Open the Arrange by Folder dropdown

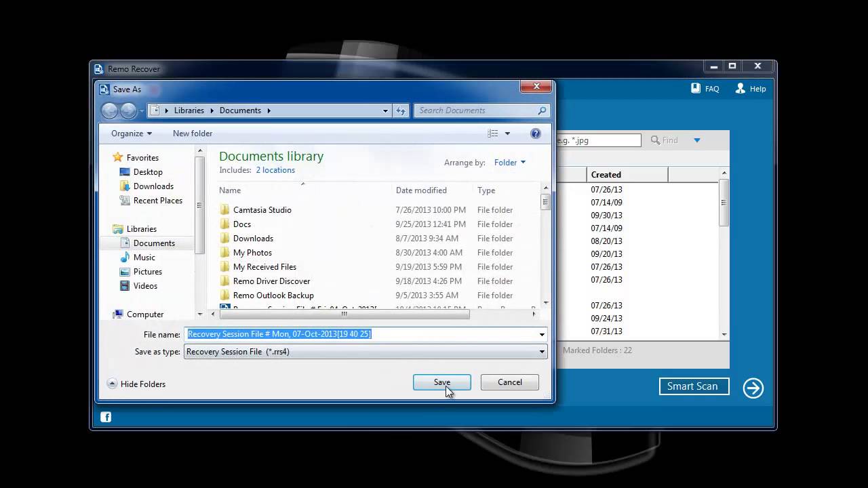510,163
